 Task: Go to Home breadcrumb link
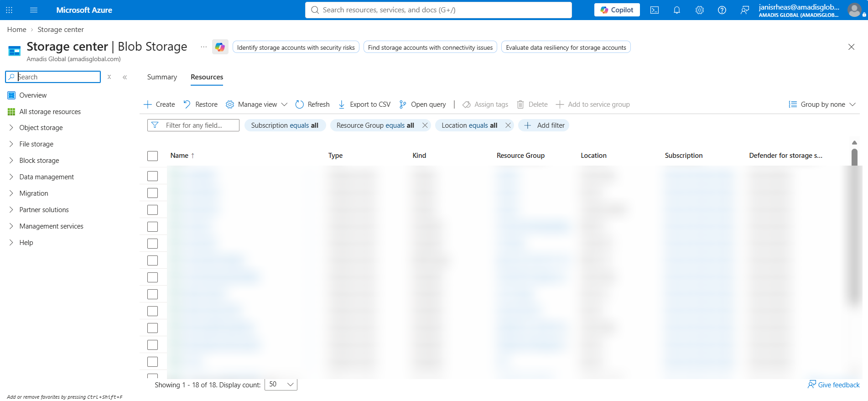pyautogui.click(x=17, y=30)
